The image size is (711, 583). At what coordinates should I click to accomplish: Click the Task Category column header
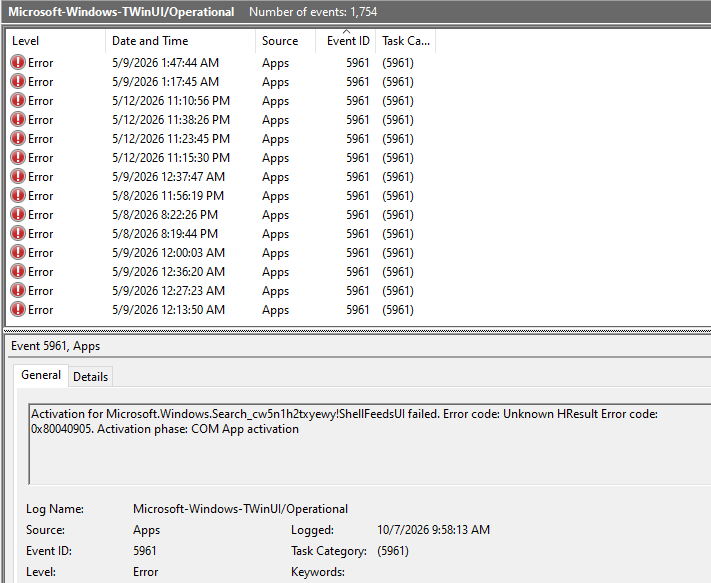tap(406, 41)
